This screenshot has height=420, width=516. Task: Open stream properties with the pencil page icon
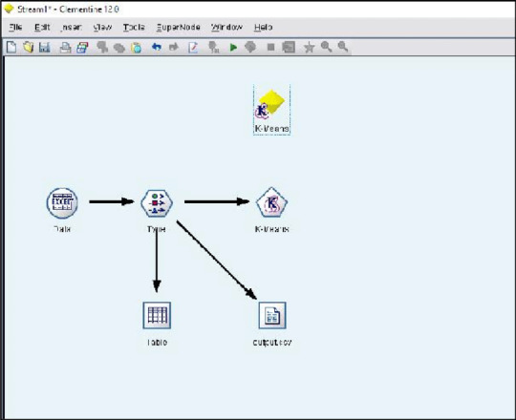[193, 48]
